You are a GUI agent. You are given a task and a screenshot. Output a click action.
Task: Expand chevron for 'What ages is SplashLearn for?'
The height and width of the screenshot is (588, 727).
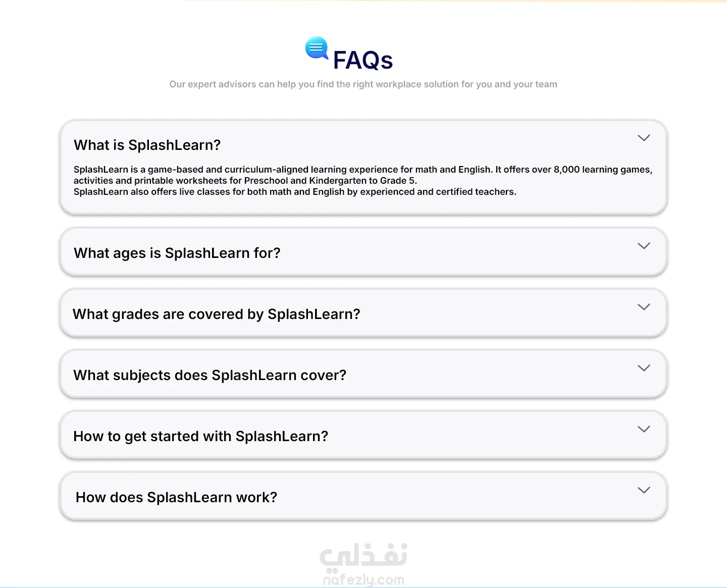(644, 246)
